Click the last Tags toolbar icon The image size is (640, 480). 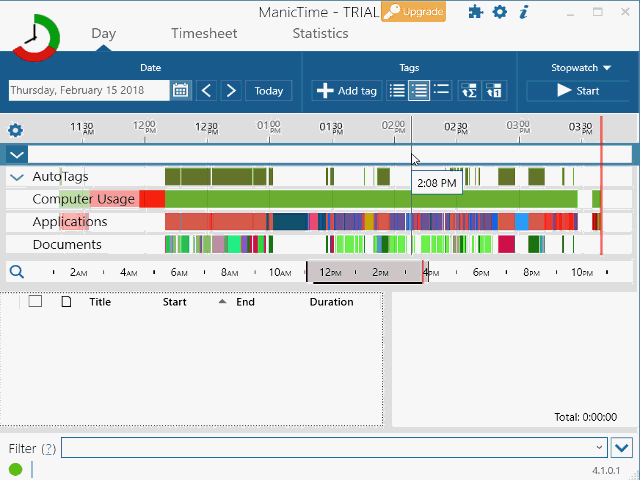click(494, 90)
